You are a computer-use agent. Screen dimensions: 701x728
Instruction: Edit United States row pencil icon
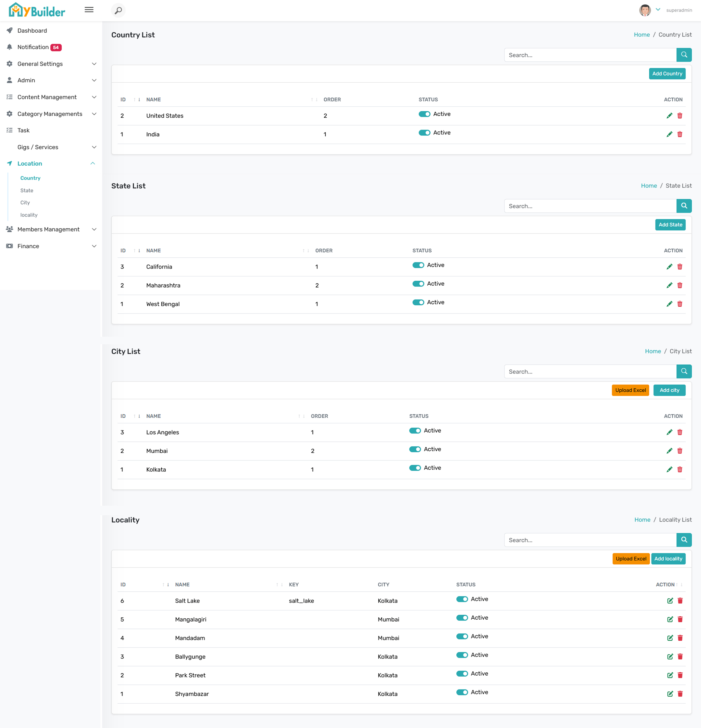(669, 116)
